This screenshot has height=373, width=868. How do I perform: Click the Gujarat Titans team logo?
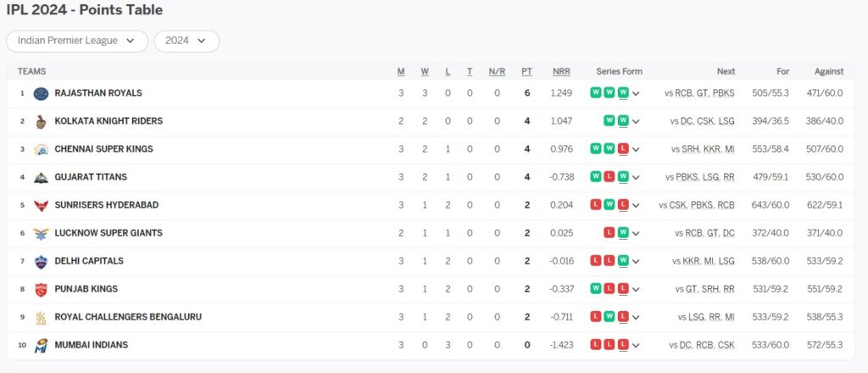41,178
